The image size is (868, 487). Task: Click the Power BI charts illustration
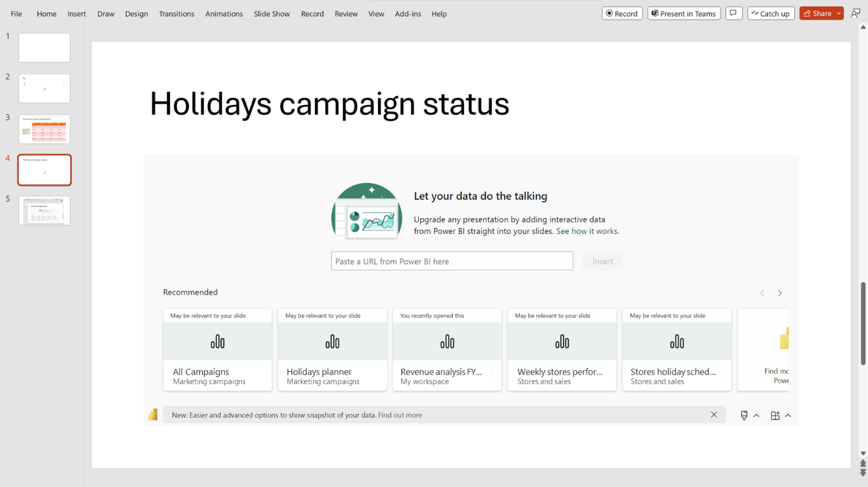(367, 212)
